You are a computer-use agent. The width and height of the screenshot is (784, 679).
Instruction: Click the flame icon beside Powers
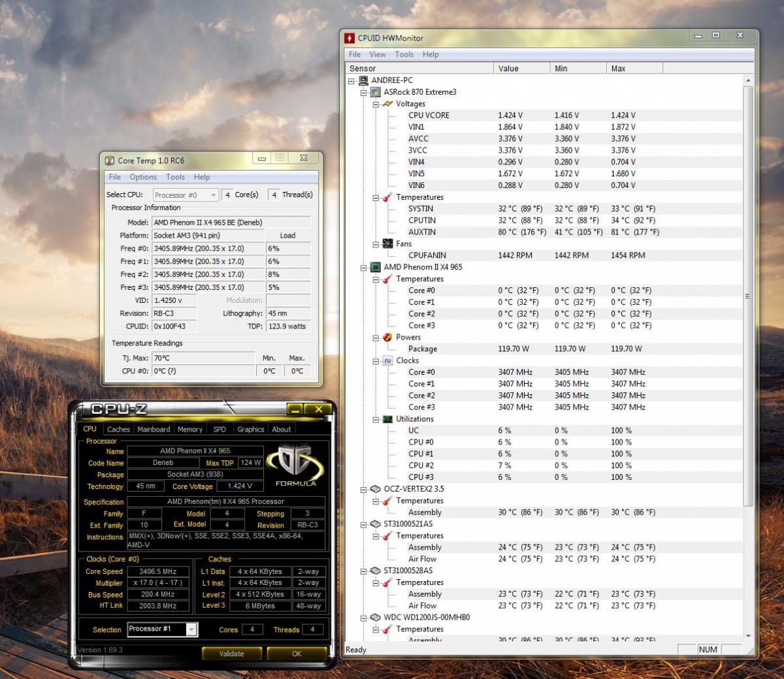coord(387,338)
